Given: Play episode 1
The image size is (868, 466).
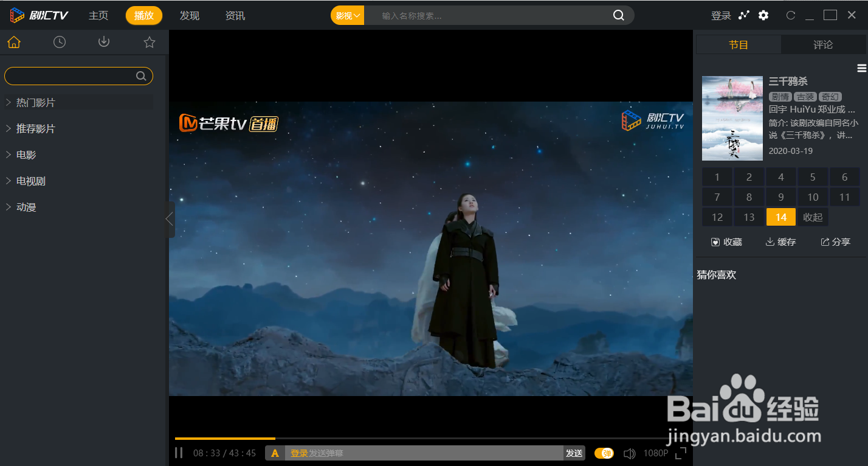Looking at the screenshot, I should click(717, 177).
